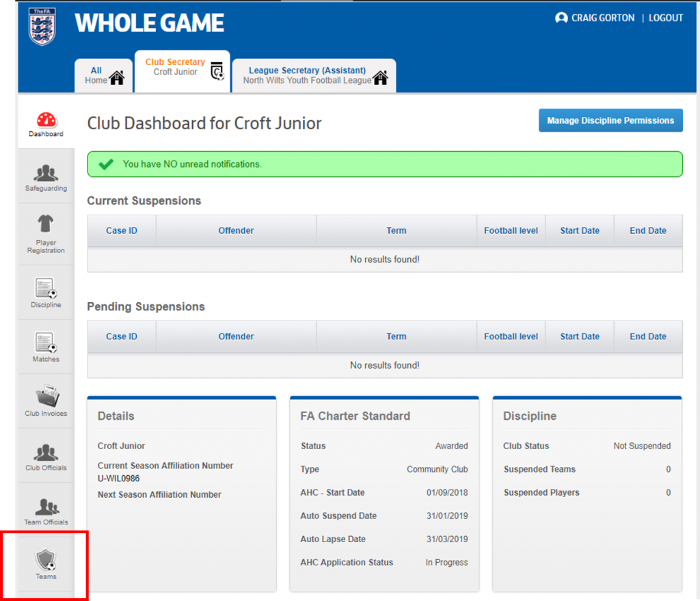Open the Safeguarding section
The width and height of the screenshot is (700, 601).
click(46, 178)
